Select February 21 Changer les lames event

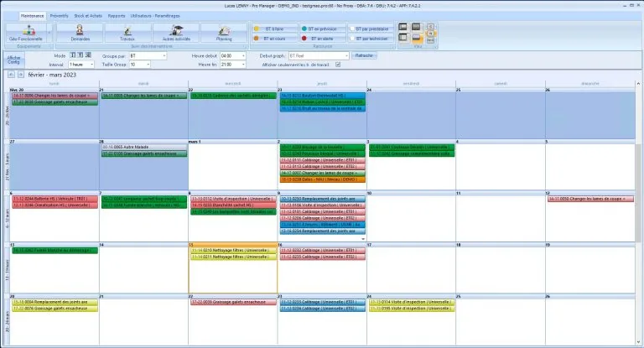click(x=144, y=96)
